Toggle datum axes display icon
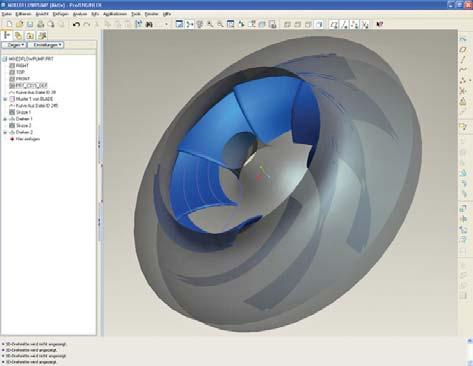This screenshot has height=366, width=473. [x=344, y=24]
